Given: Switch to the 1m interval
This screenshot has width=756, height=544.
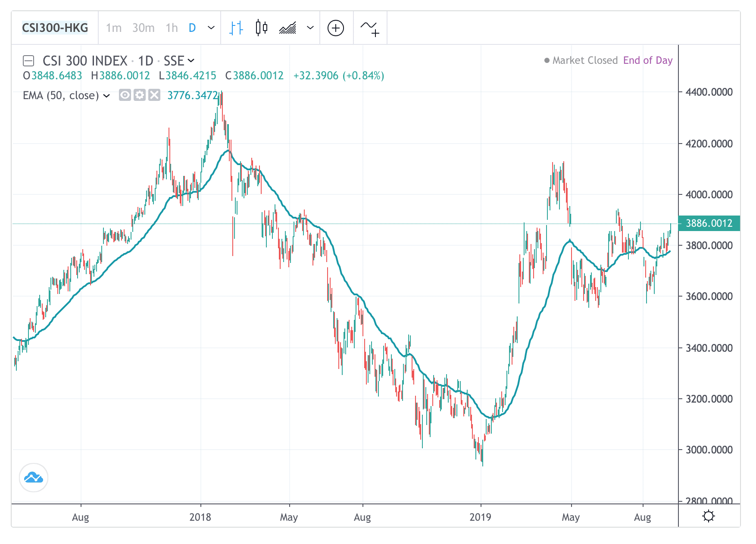Looking at the screenshot, I should (x=114, y=28).
